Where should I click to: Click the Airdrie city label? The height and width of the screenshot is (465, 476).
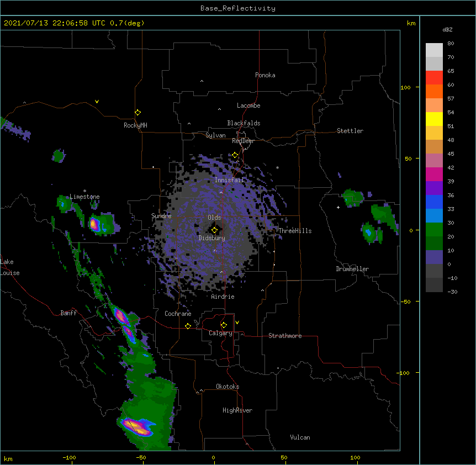(x=223, y=297)
